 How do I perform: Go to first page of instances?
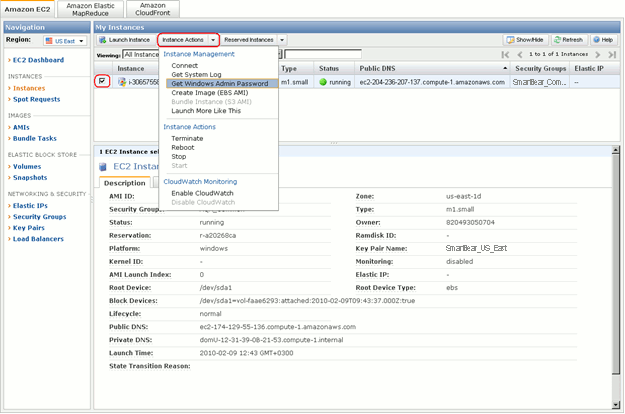(x=505, y=55)
